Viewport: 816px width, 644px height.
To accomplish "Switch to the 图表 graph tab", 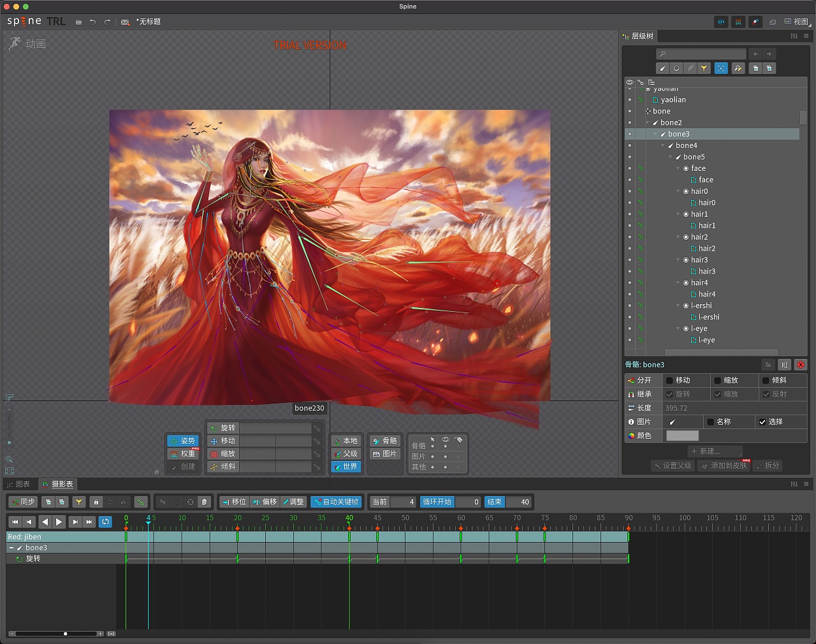I will point(18,484).
